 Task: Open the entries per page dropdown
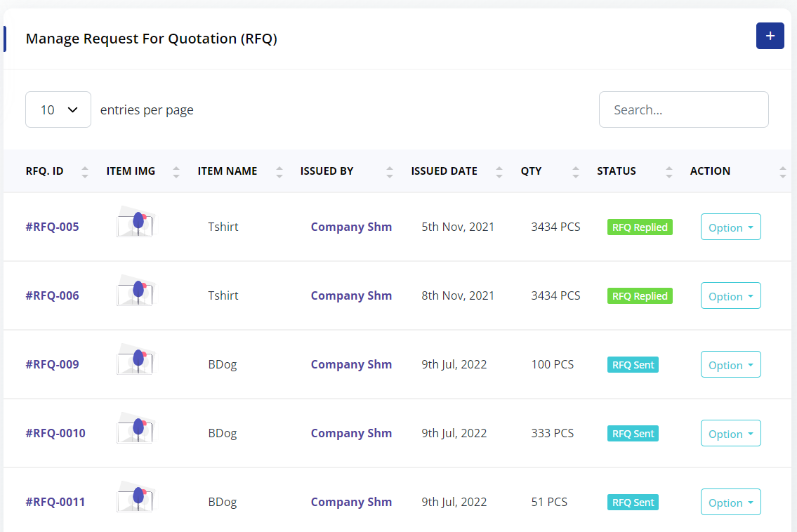point(58,109)
